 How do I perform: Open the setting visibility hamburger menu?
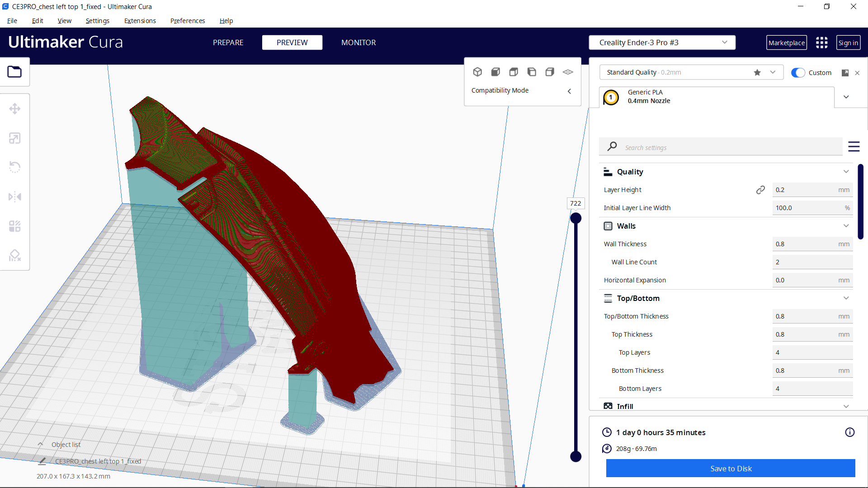(x=854, y=146)
